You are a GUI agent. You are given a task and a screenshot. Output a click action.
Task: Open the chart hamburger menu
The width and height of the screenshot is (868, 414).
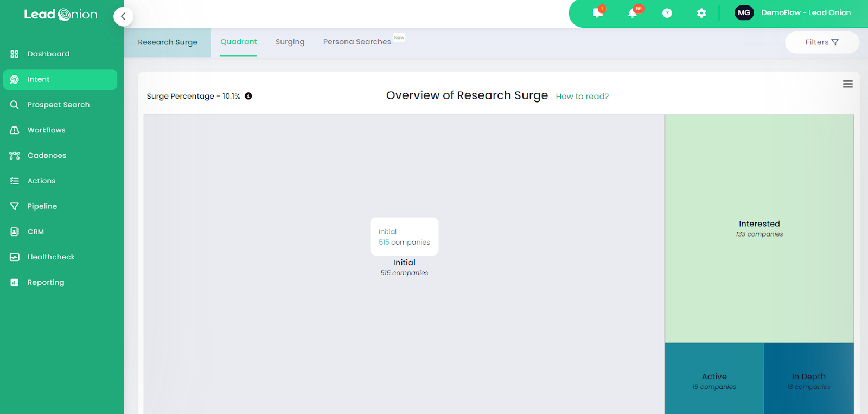[x=848, y=84]
